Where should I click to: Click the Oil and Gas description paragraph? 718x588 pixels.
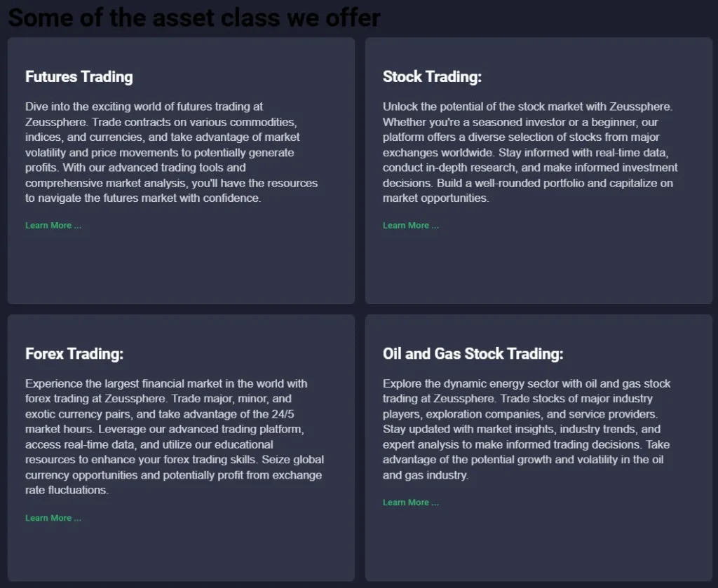pyautogui.click(x=527, y=430)
